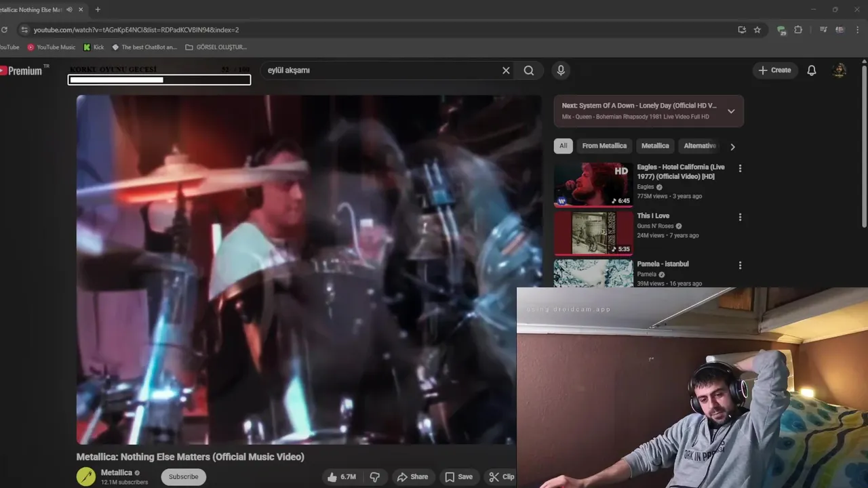
Task: Open the Create button
Action: point(774,70)
